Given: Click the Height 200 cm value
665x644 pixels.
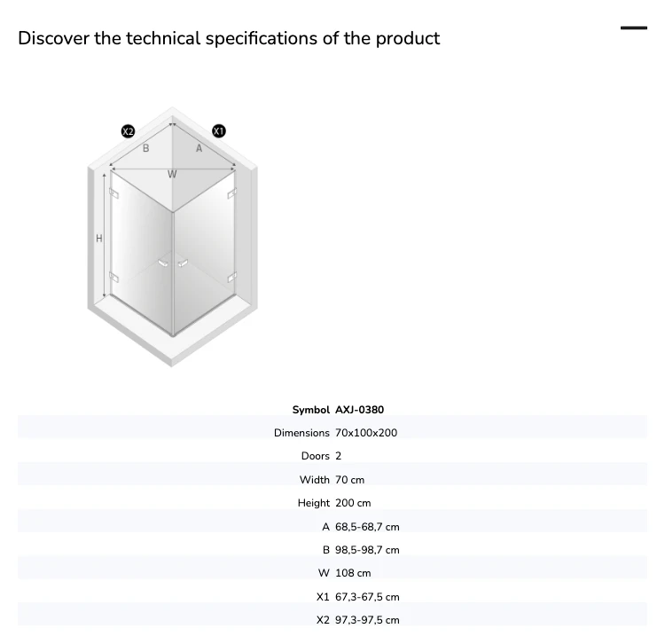Looking at the screenshot, I should 353,503.
